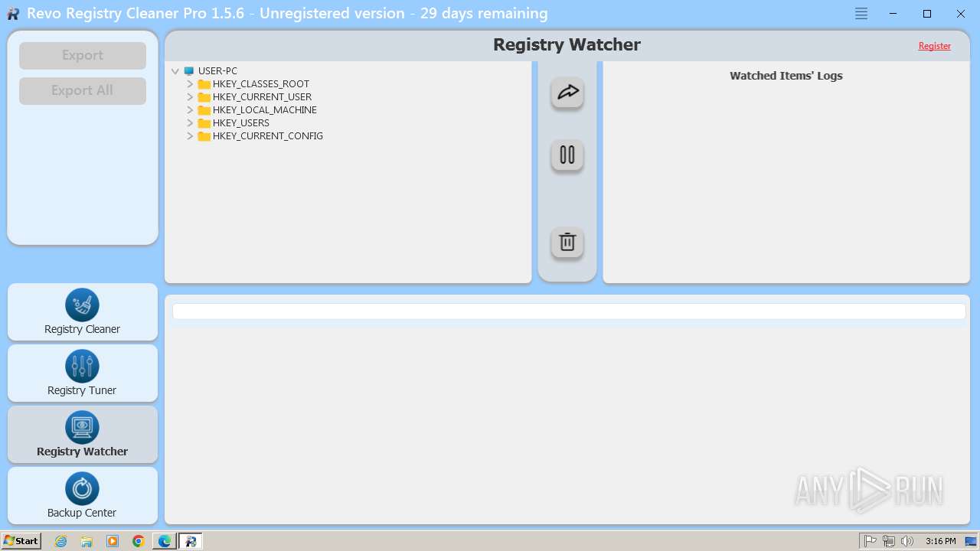Open Windows Media Player from taskbar
Viewport: 980px width, 551px height.
tap(113, 541)
